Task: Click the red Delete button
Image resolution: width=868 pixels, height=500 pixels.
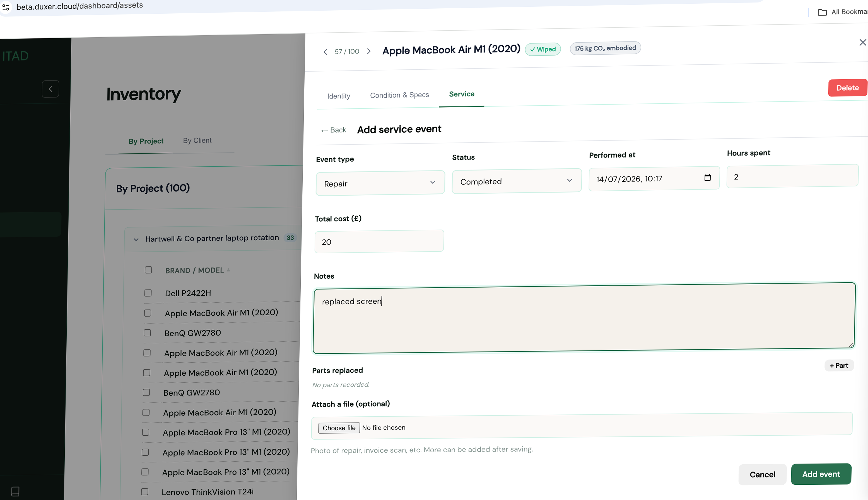Action: 847,88
